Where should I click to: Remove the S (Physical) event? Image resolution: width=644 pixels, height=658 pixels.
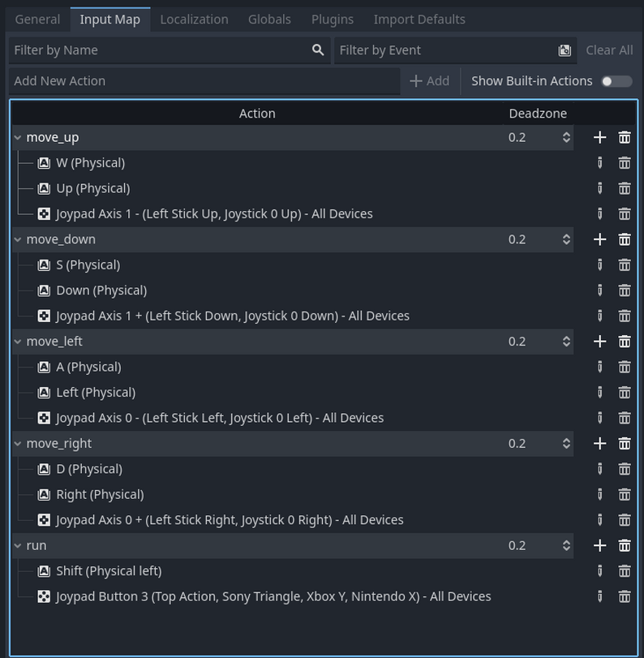(625, 264)
